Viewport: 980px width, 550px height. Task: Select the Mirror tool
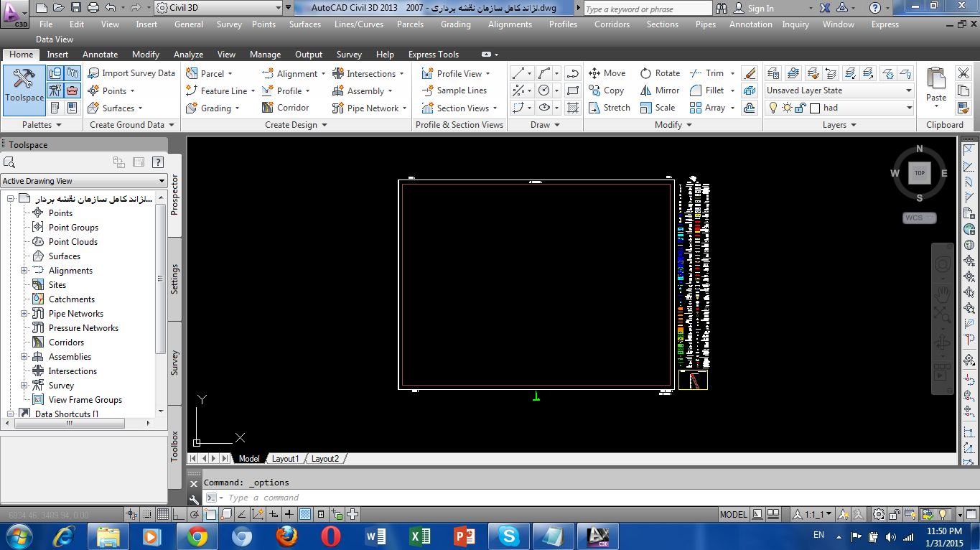pos(659,90)
